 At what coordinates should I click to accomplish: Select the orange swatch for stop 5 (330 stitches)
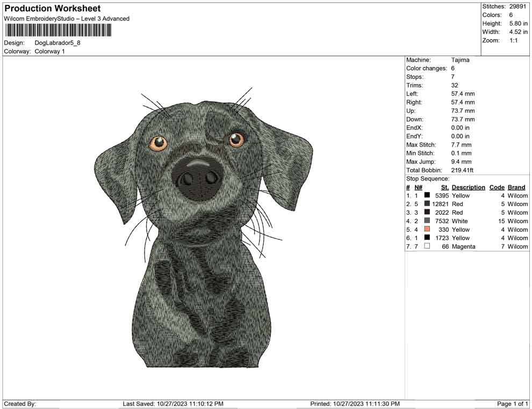coord(427,229)
